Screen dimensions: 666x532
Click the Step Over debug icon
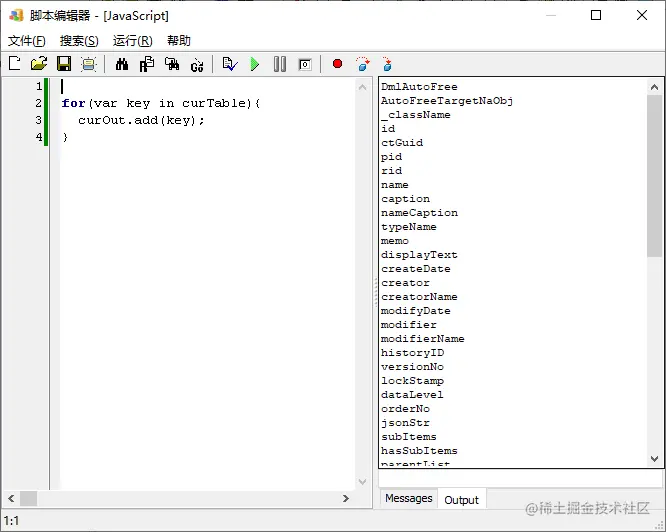pyautogui.click(x=363, y=64)
